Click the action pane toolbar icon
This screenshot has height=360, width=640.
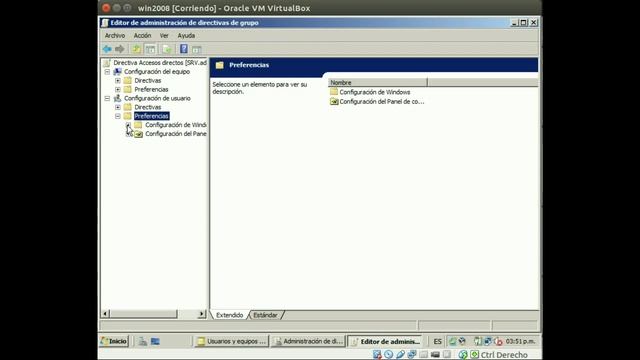[197, 50]
